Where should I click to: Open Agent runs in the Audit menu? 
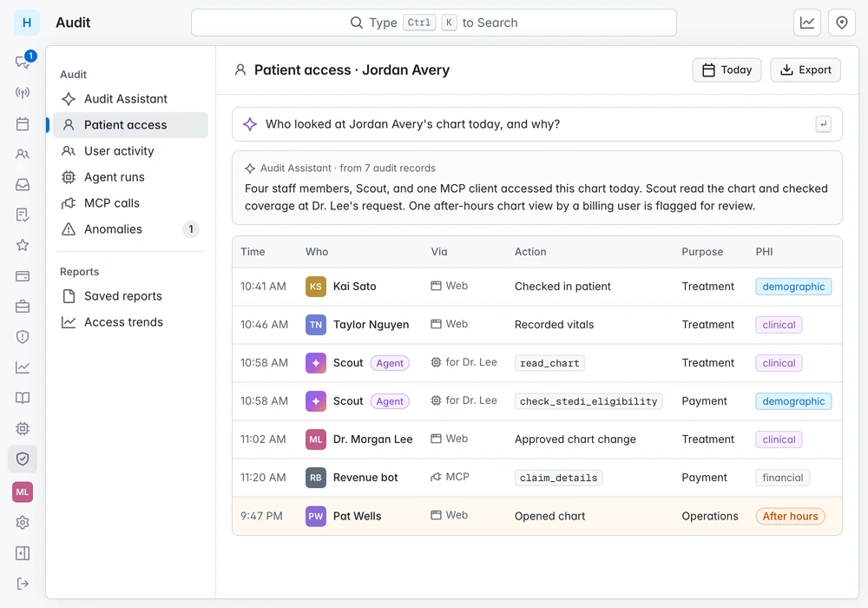[x=131, y=177]
